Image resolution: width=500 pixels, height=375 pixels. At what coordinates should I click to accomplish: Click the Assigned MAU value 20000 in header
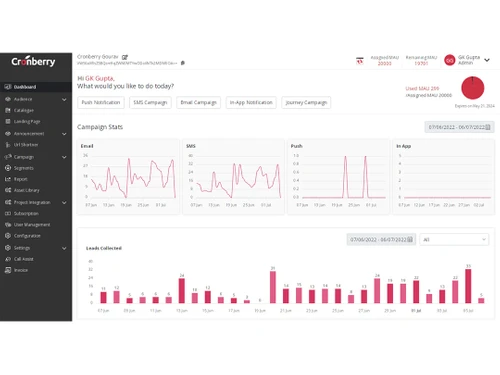coord(384,63)
